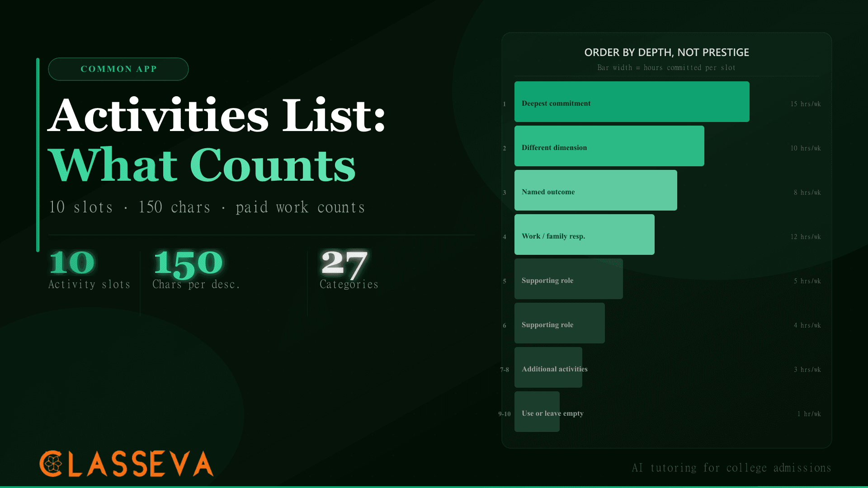Viewport: 868px width, 488px height.
Task: Select the slot 5 'Supporting role' bar
Action: pyautogui.click(x=568, y=279)
